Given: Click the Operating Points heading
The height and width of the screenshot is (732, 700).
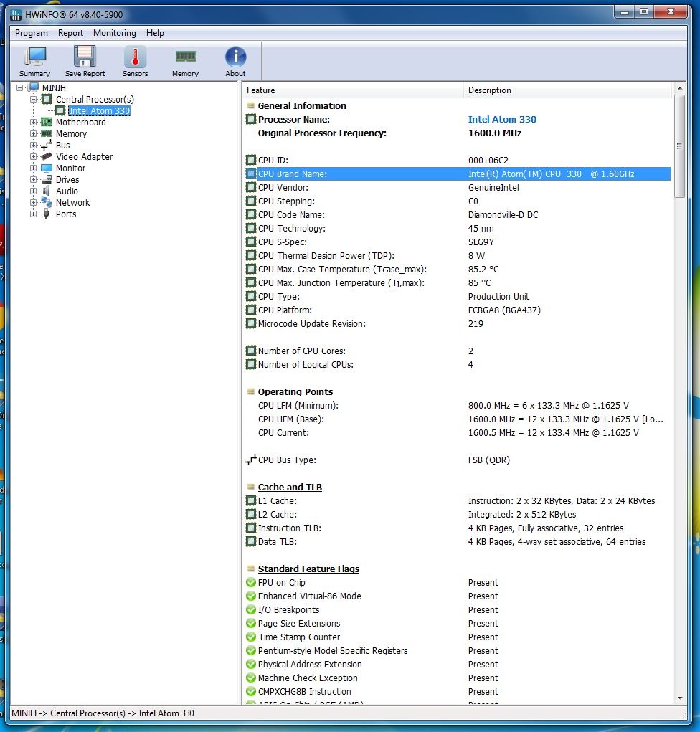Looking at the screenshot, I should [x=295, y=391].
